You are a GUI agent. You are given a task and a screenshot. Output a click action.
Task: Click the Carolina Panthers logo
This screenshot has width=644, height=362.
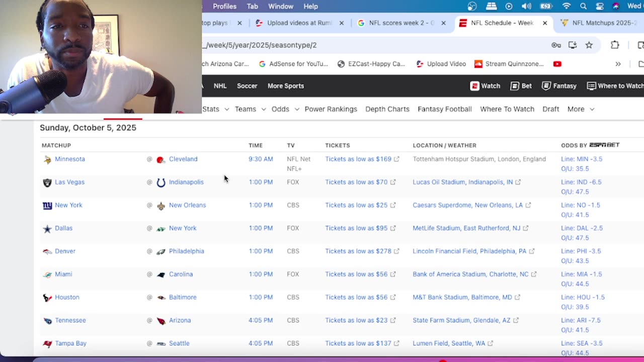(161, 275)
